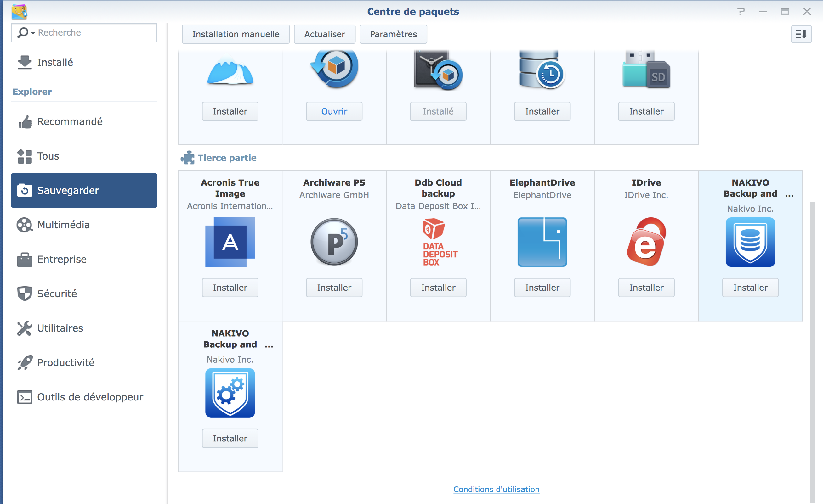Screen dimensions: 823x504
Task: Click the Tierce partie puzzle icon
Action: pyautogui.click(x=188, y=158)
